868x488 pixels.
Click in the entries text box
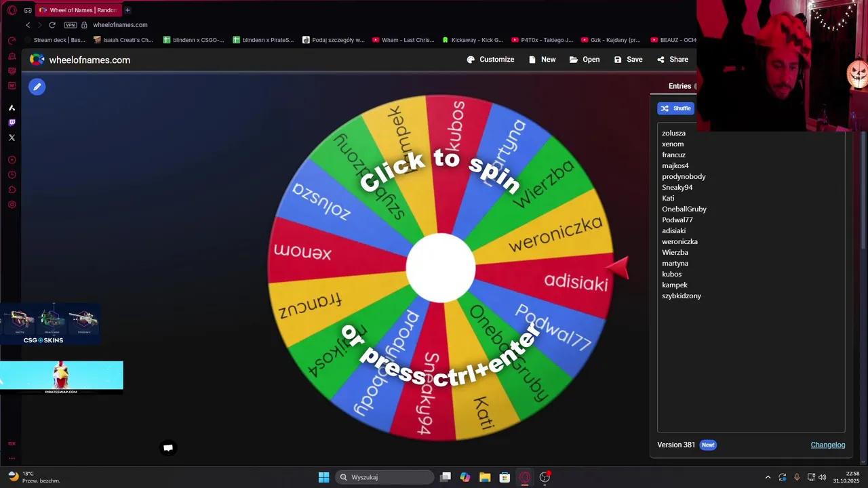coord(751,278)
